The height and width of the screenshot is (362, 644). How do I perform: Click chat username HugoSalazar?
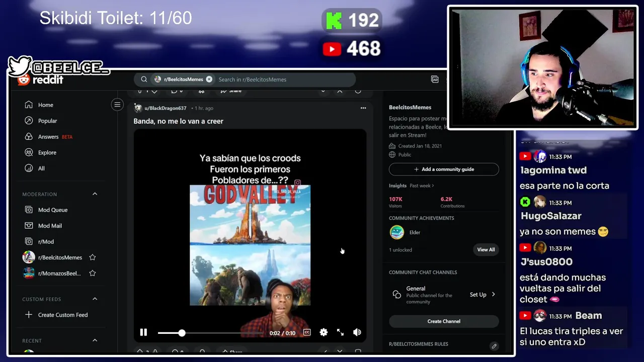pos(550,216)
